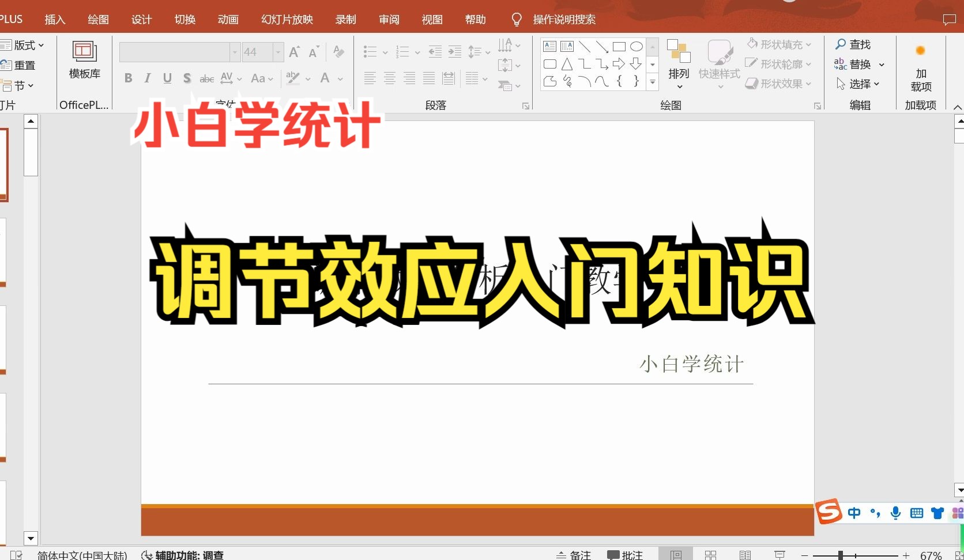The height and width of the screenshot is (560, 964).
Task: Open the 审阅 (Review) ribbon tab
Action: coord(389,19)
